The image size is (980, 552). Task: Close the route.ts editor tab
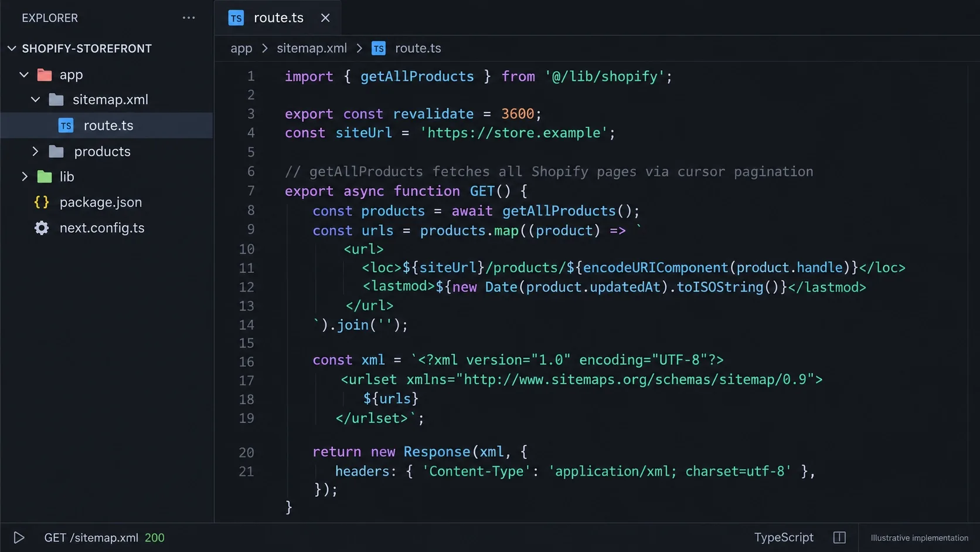pyautogui.click(x=325, y=18)
